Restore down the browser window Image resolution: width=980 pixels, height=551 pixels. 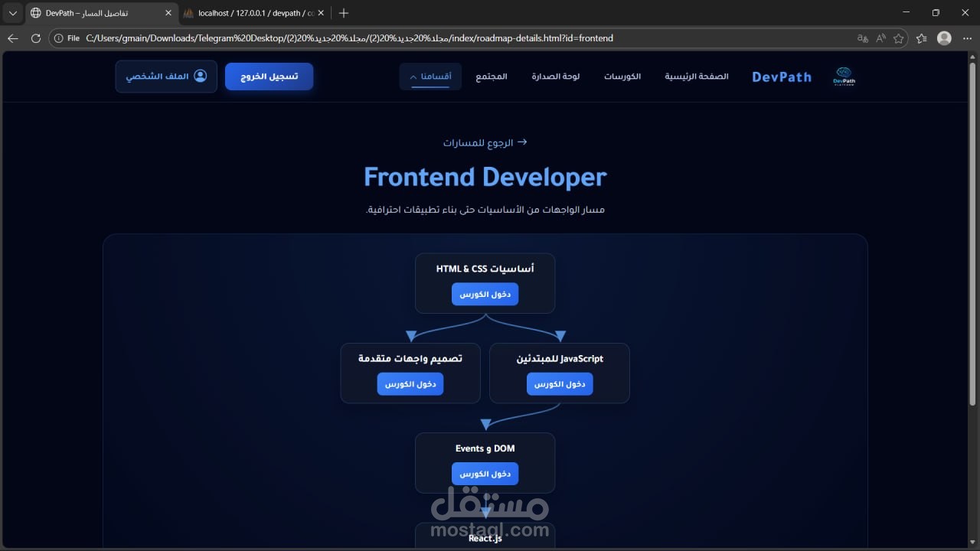936,13
